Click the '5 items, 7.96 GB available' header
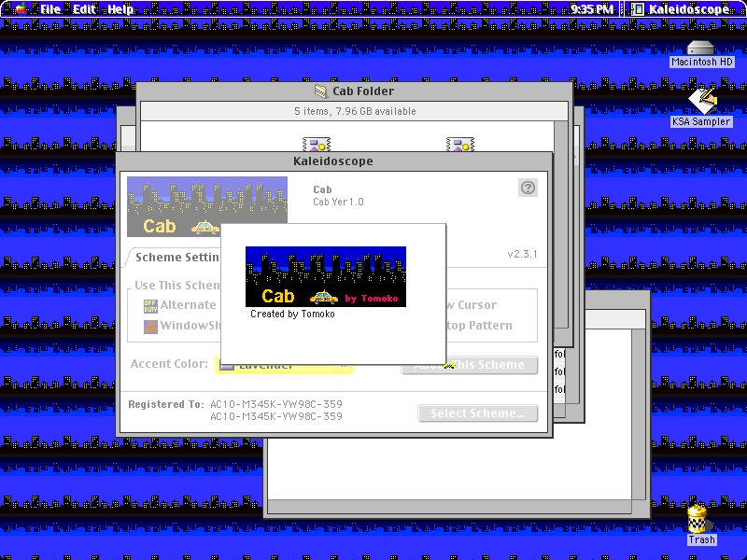The image size is (747, 560). [355, 111]
